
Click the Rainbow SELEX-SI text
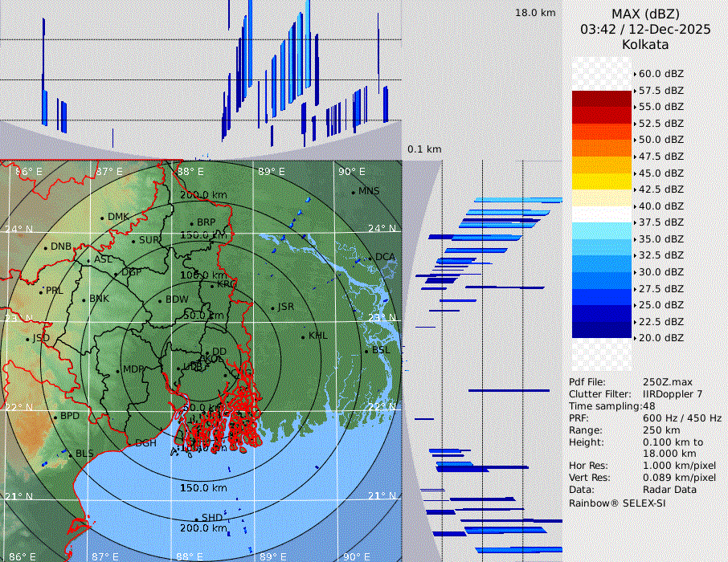point(617,503)
